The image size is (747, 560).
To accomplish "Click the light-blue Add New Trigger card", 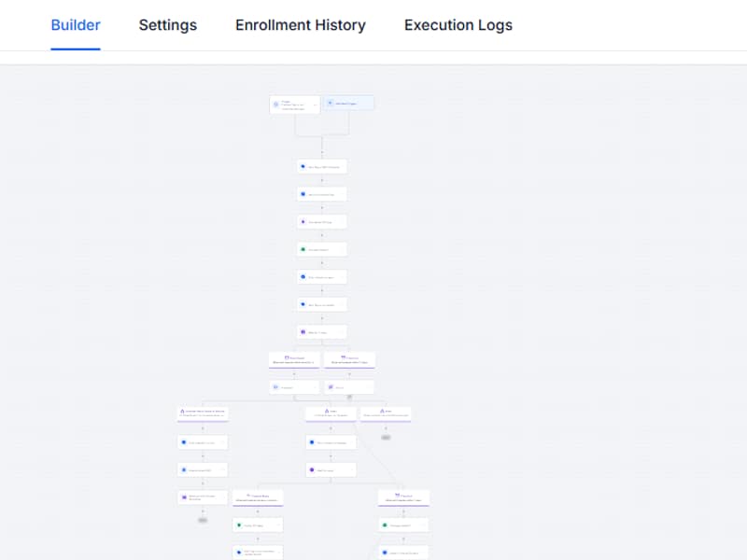I will tap(348, 103).
